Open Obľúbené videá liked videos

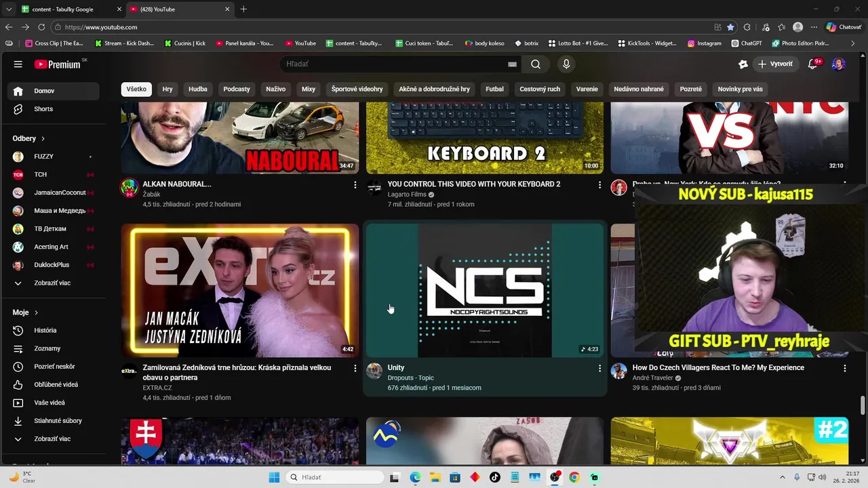click(54, 384)
